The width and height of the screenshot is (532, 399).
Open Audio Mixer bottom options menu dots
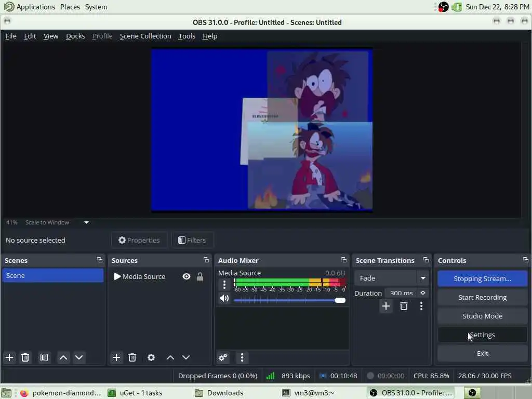[x=242, y=357]
